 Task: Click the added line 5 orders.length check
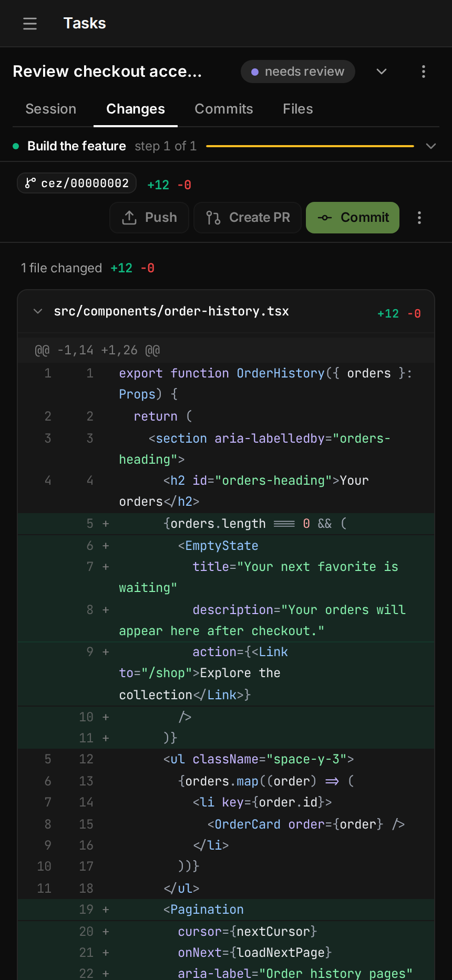[226, 524]
